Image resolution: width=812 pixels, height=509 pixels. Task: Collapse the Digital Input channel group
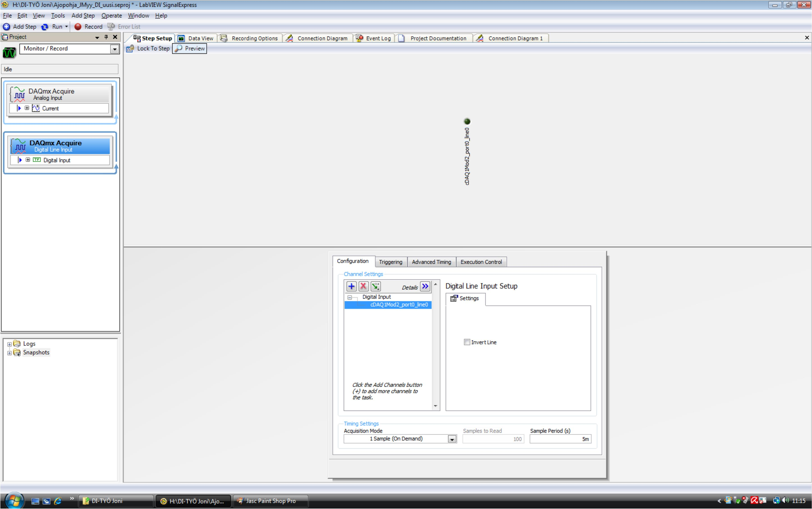(x=349, y=298)
